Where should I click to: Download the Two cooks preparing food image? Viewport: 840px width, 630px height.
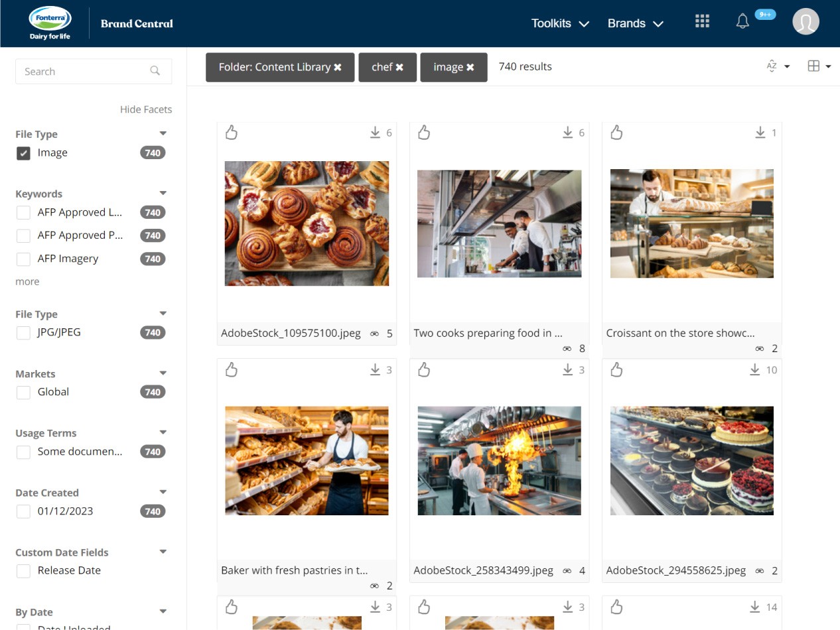[x=568, y=133]
